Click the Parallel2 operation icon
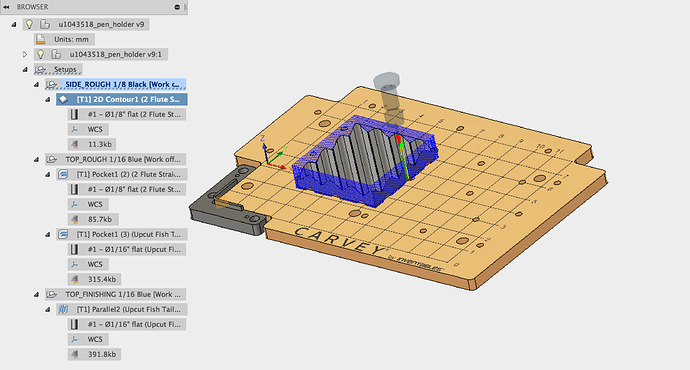The image size is (690, 370). coord(63,309)
